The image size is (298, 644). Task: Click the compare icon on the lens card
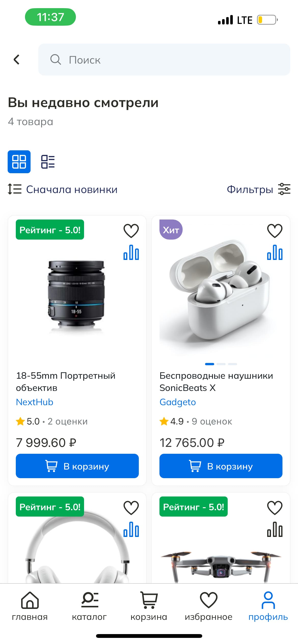131,252
